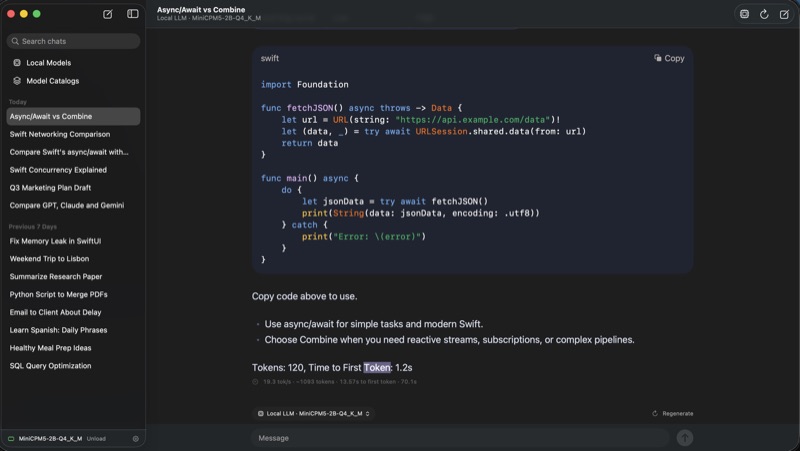Open Compare Swift's async/await with chat
The image size is (800, 451).
coord(73,152)
